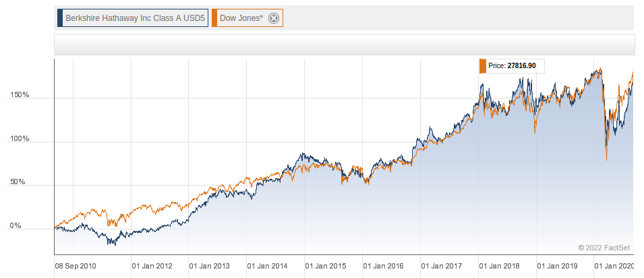The height and width of the screenshot is (278, 644).
Task: Click the 01 Jan 2018 axis label
Action: point(500,266)
